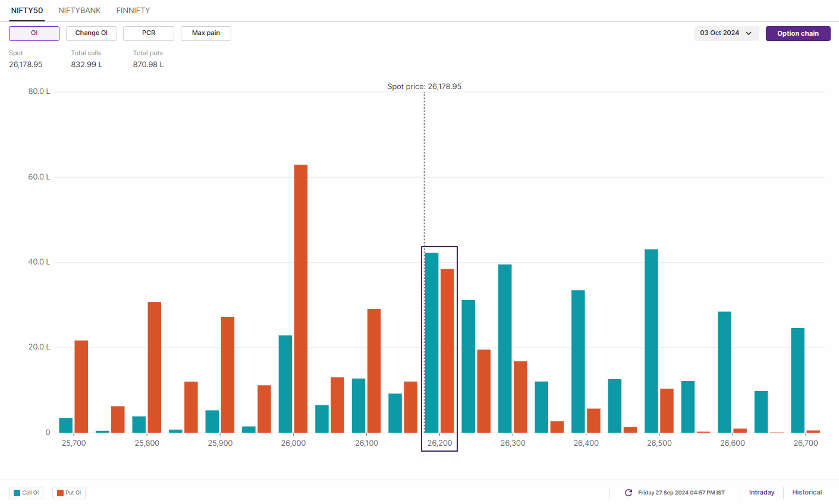
Task: Open the 03 Oct 2024 expiry dropdown
Action: (727, 33)
